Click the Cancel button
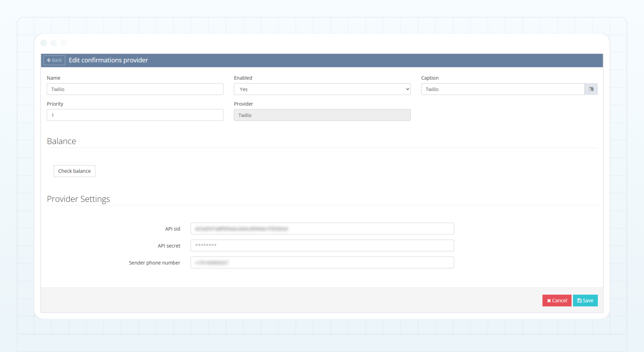This screenshot has height=352, width=644. click(x=557, y=300)
